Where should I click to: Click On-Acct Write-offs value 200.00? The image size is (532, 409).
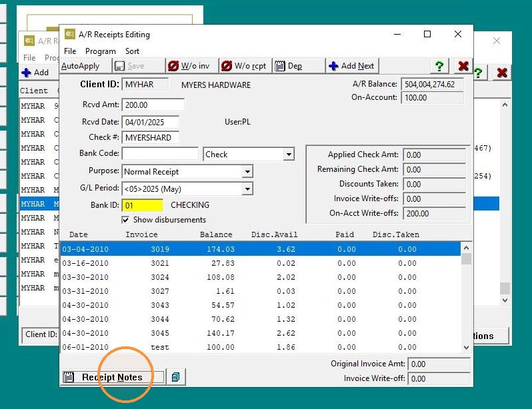[x=434, y=213]
